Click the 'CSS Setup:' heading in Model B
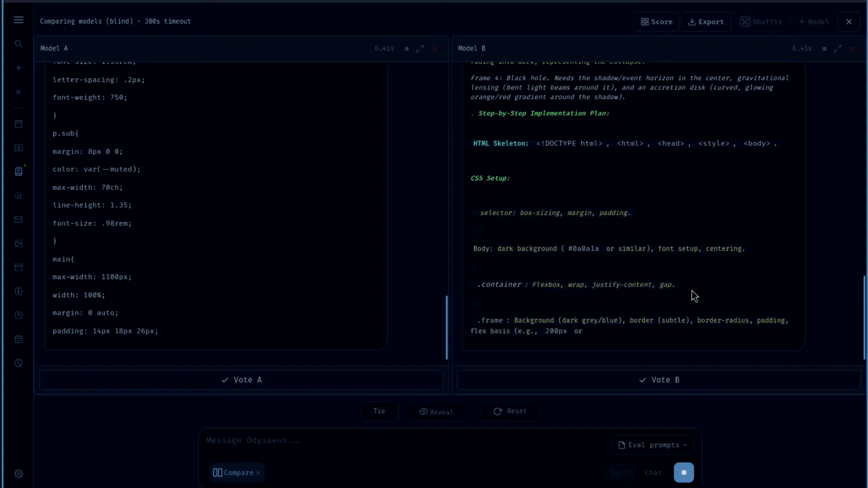This screenshot has height=488, width=868. tap(490, 178)
